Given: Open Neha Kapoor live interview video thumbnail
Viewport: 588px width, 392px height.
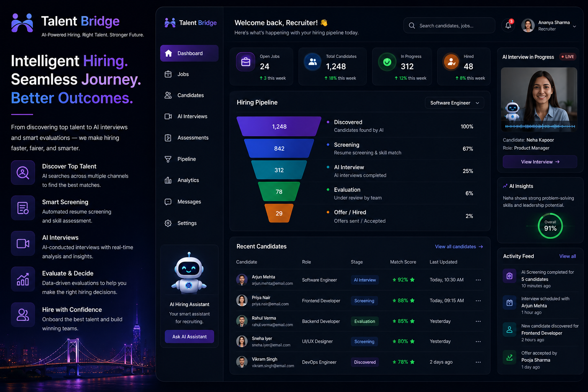Looking at the screenshot, I should 539,100.
